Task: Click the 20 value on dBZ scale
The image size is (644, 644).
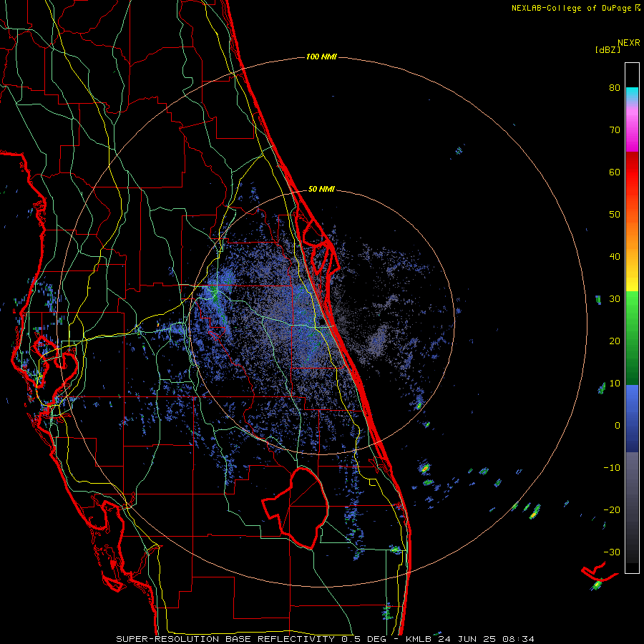Action: [615, 341]
